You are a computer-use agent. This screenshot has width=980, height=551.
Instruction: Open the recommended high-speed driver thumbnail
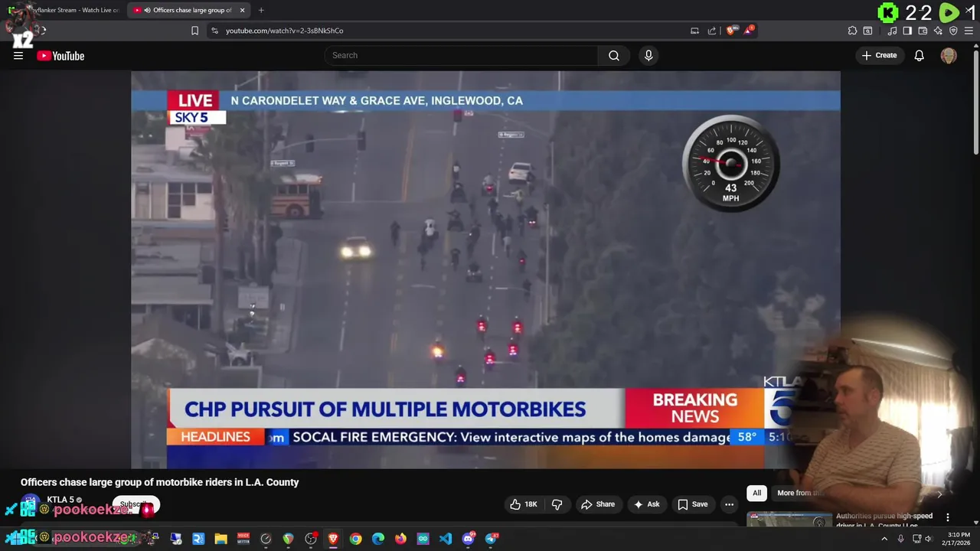[x=789, y=520]
